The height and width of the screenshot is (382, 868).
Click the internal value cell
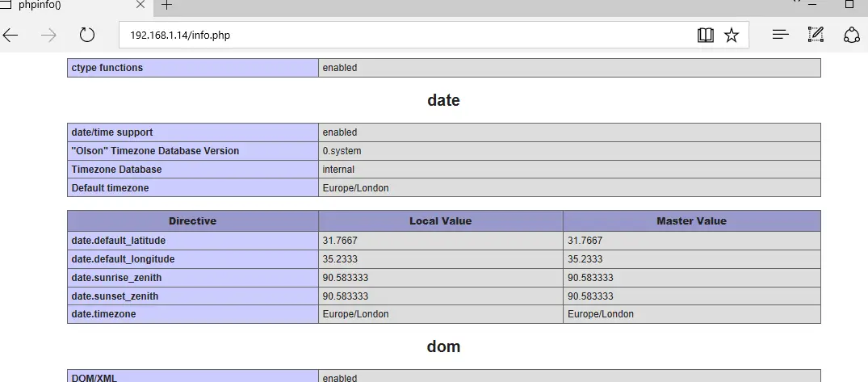click(569, 170)
